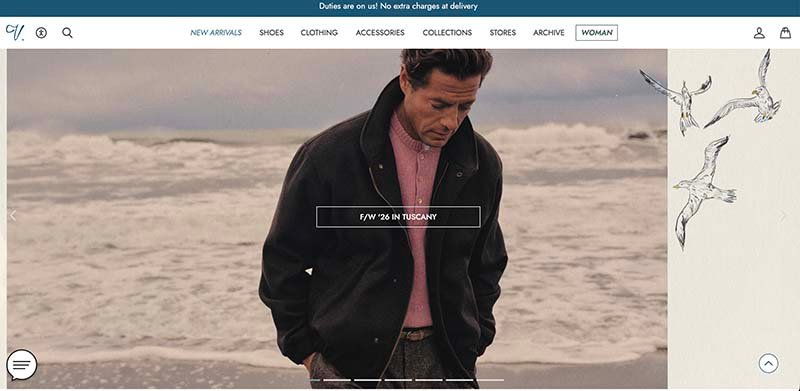
Task: Click the back-to-top arrow button
Action: [768, 363]
